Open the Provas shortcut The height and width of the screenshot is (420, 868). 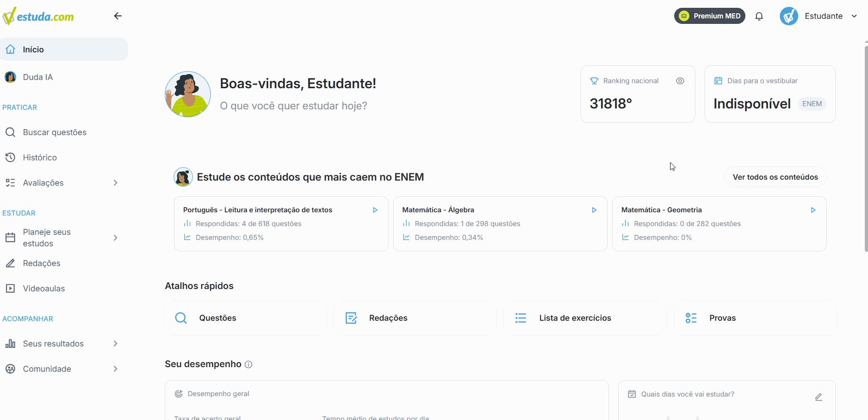pos(755,318)
